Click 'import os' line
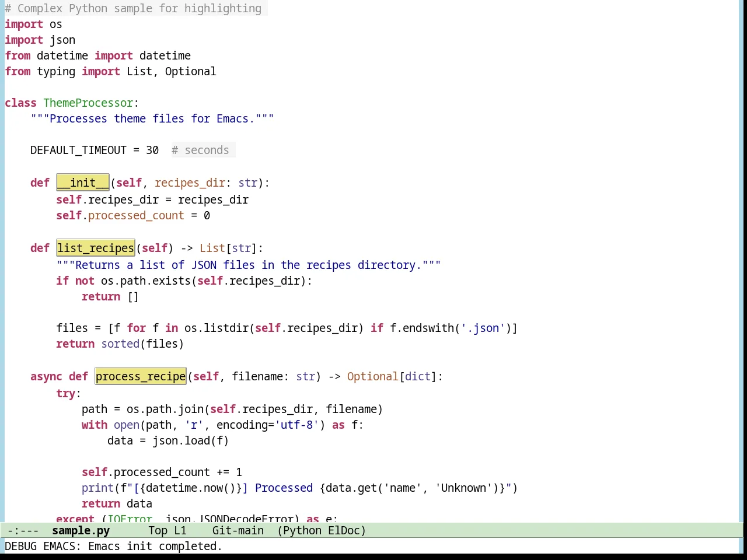The image size is (747, 560). [33, 24]
